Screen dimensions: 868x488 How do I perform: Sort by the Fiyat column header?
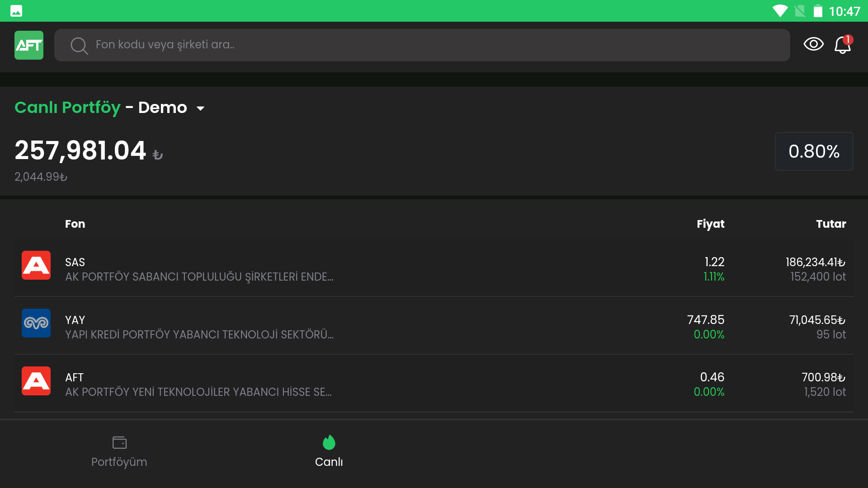(710, 224)
